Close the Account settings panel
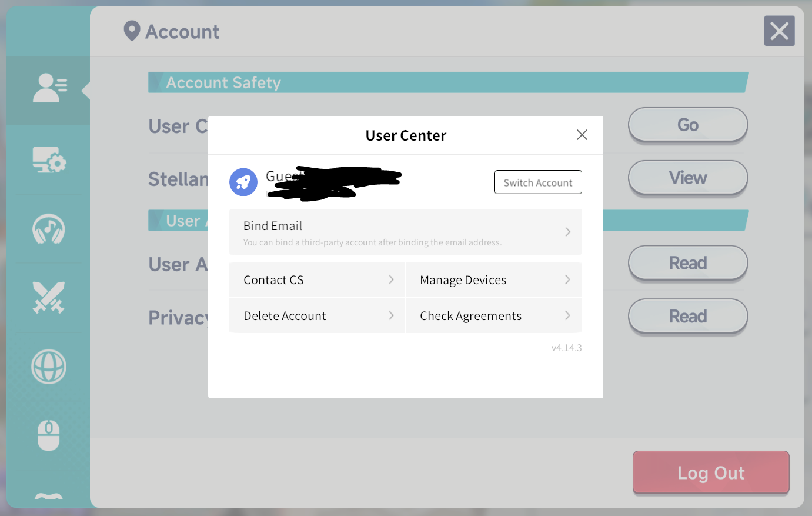 pos(780,31)
